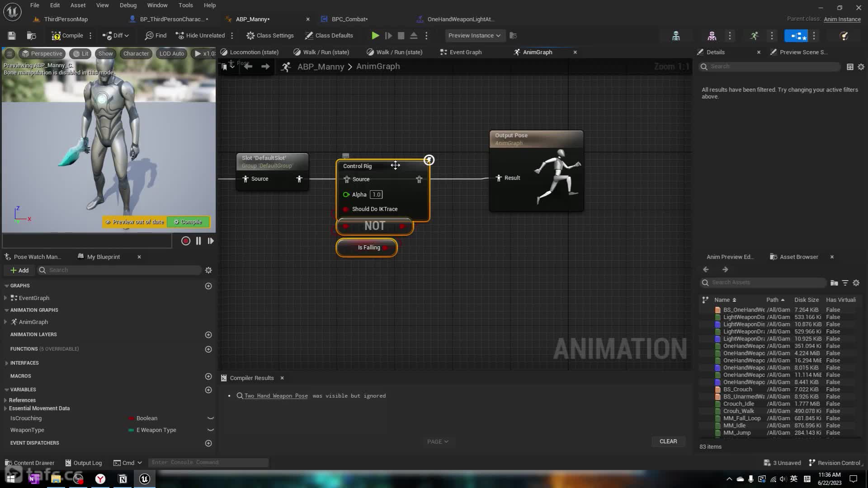The image size is (868, 488).
Task: Toggle the WeaponType variable visibility eye
Action: point(211,430)
